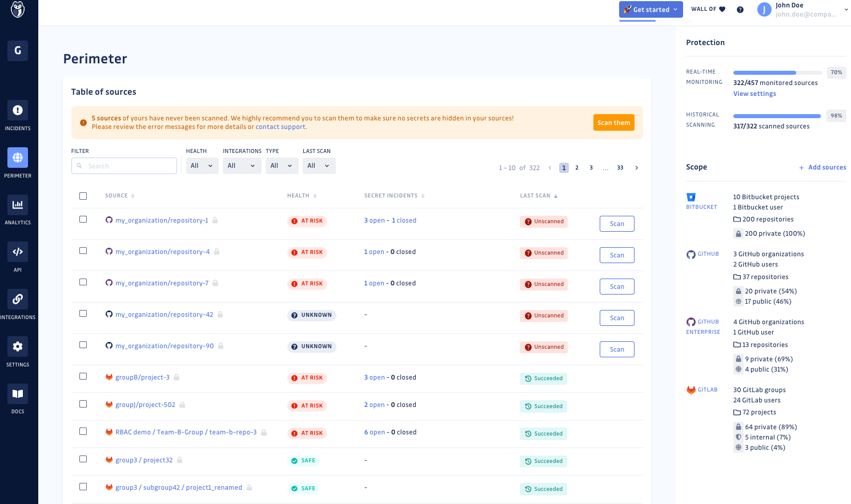Check the select-all checkbox in the table header
The width and height of the screenshot is (851, 504).
[x=83, y=195]
